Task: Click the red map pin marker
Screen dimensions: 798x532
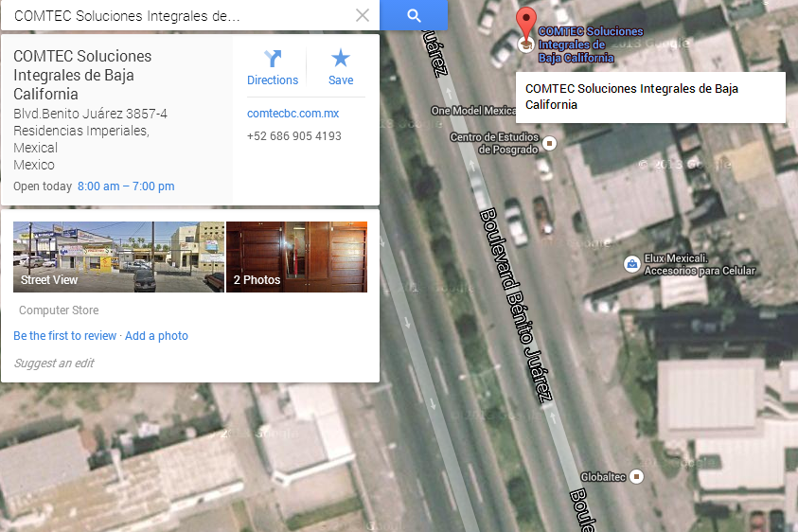Action: 525,23
